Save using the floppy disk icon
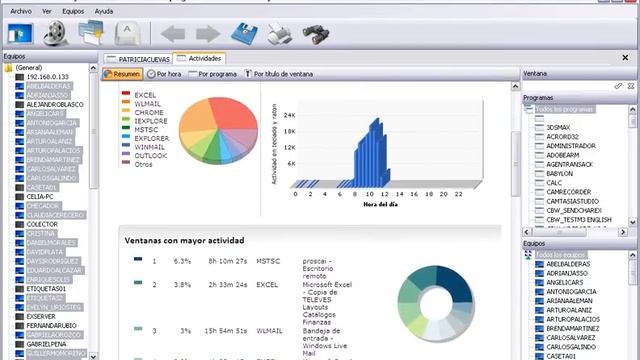Screen dimensions: 640x360 point(244,34)
